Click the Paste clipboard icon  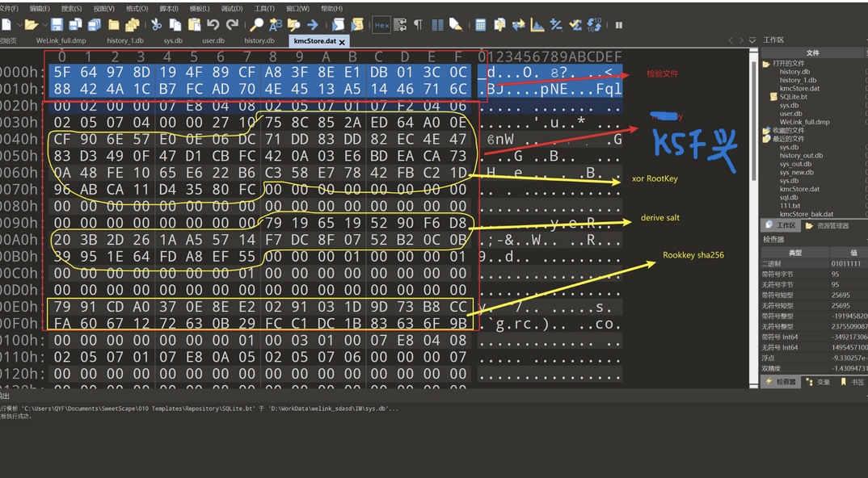coord(194,24)
